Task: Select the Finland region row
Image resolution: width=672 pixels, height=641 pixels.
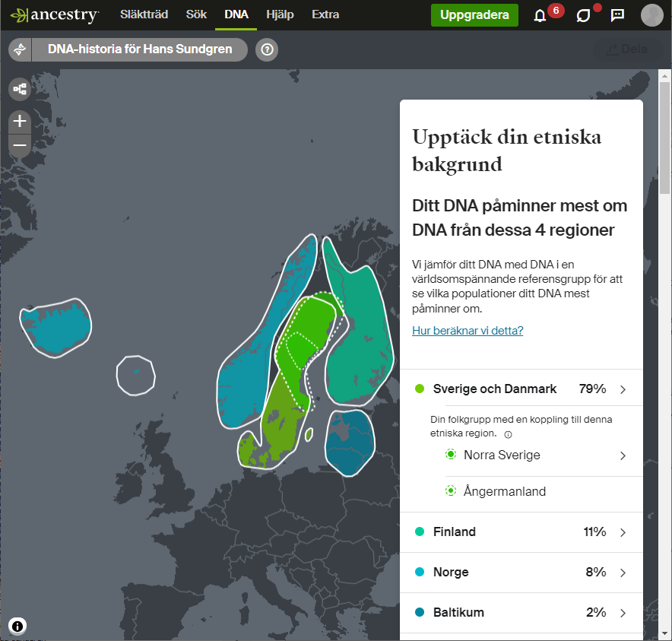Action: [x=521, y=532]
